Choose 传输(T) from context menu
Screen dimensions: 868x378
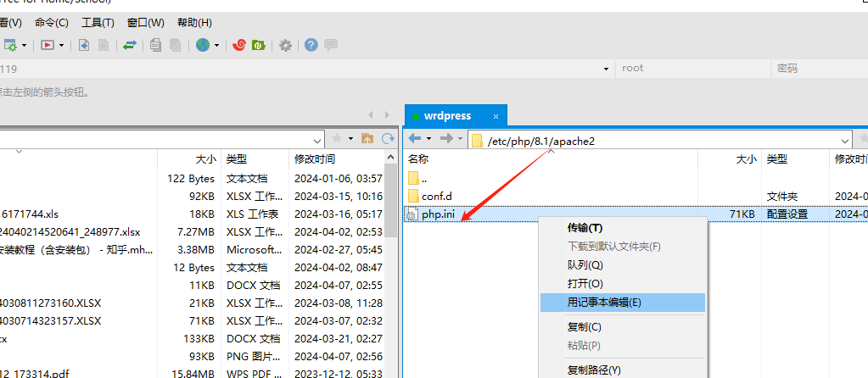coord(623,228)
